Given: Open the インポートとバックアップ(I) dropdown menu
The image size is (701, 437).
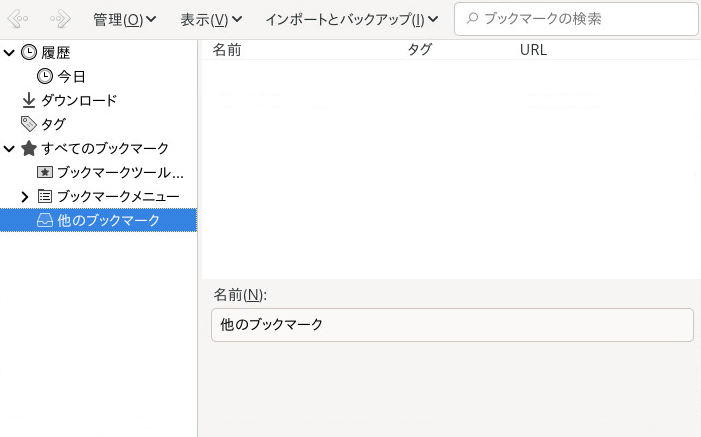Looking at the screenshot, I should pyautogui.click(x=352, y=19).
